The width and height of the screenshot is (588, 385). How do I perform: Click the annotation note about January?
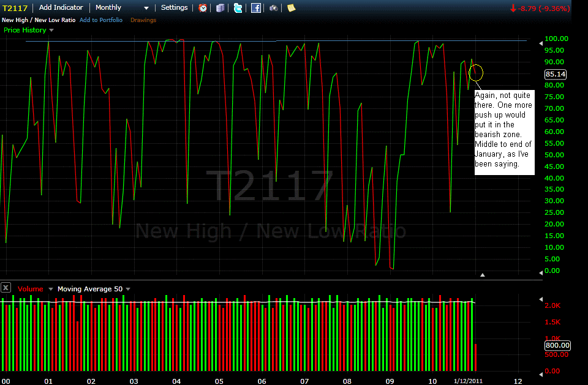click(x=504, y=132)
